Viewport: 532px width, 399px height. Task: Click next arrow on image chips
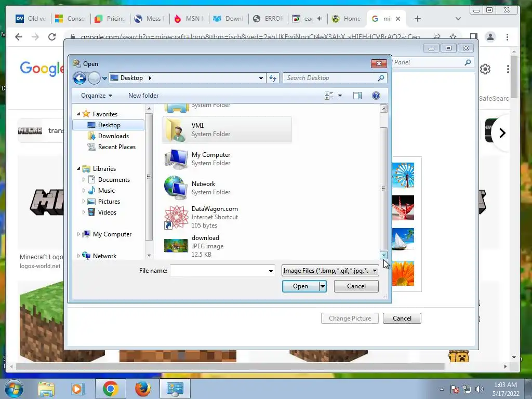coord(502,132)
